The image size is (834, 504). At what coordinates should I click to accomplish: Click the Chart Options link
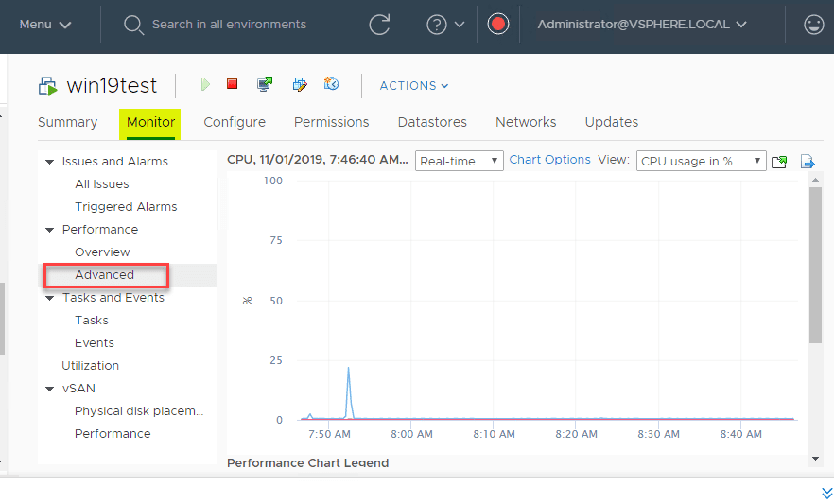point(549,160)
